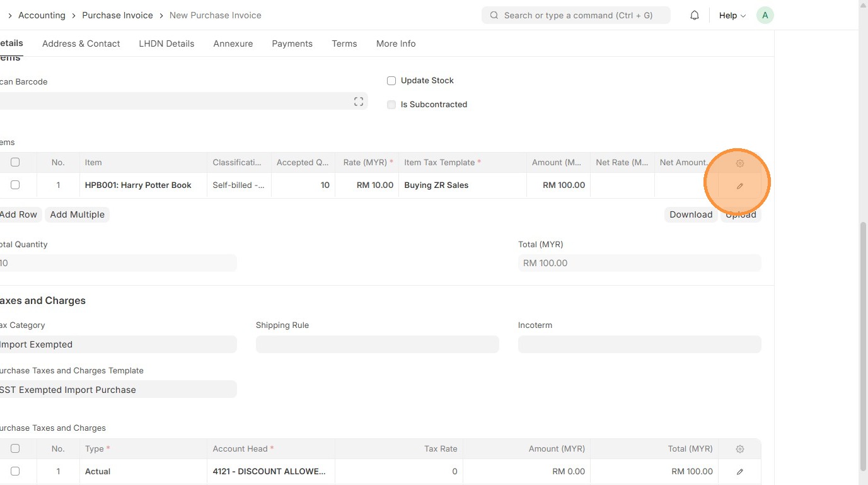This screenshot has height=485, width=868.
Task: Click the Incoterm input field
Action: tap(639, 344)
